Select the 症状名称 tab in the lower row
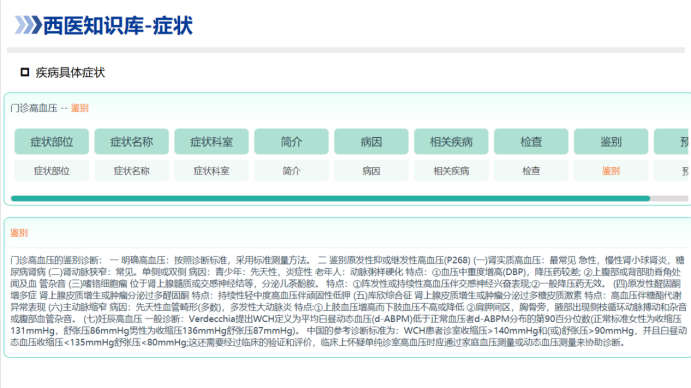691x388 pixels. click(x=131, y=171)
